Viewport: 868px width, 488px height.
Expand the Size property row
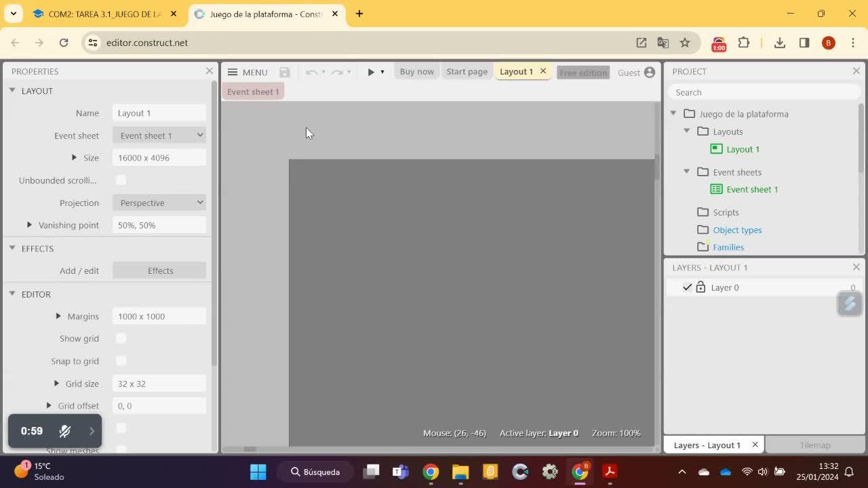74,157
